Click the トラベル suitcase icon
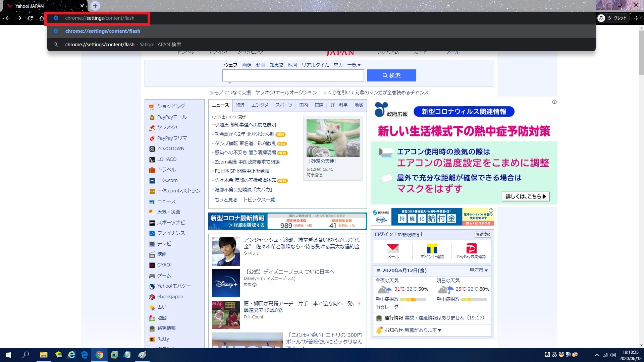 tap(152, 170)
